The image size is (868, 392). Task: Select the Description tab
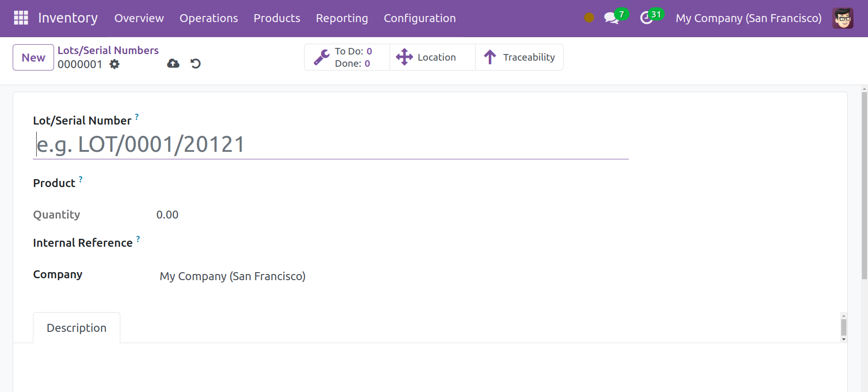pyautogui.click(x=77, y=328)
